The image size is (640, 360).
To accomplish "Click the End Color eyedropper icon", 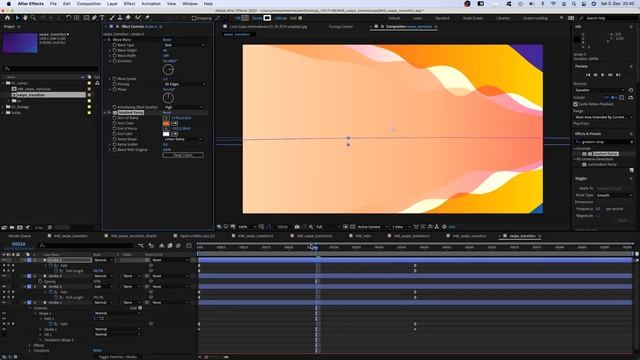I will (175, 134).
